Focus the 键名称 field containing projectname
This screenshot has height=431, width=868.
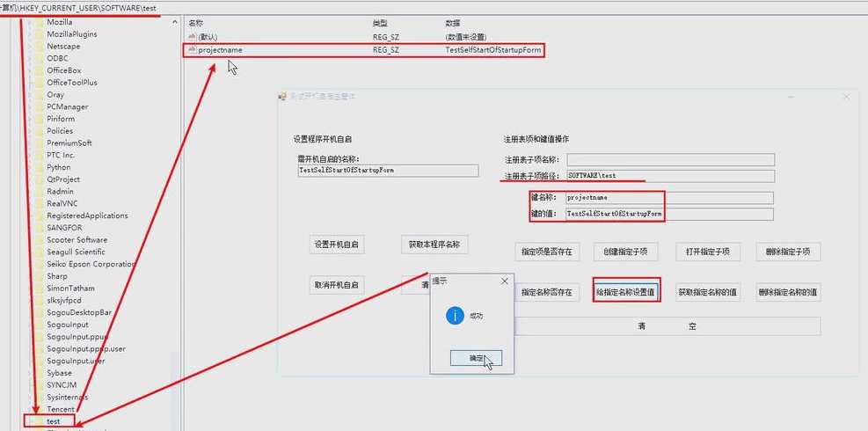670,198
